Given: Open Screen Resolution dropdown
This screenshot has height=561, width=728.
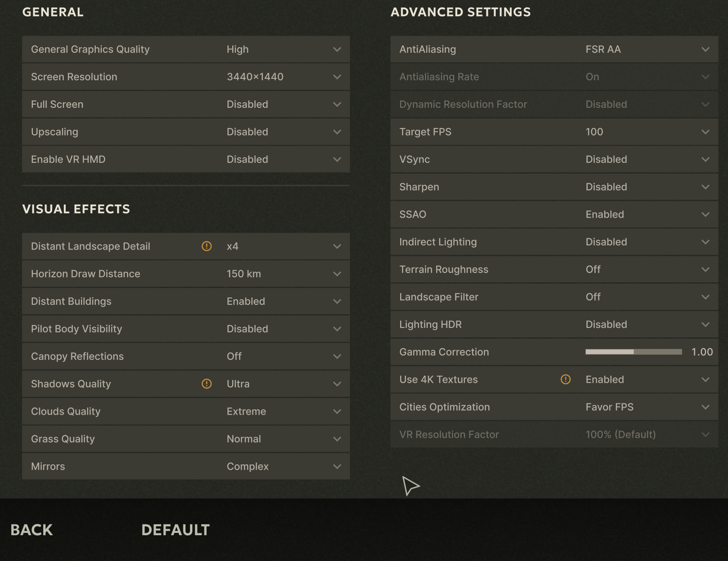Looking at the screenshot, I should [x=186, y=77].
